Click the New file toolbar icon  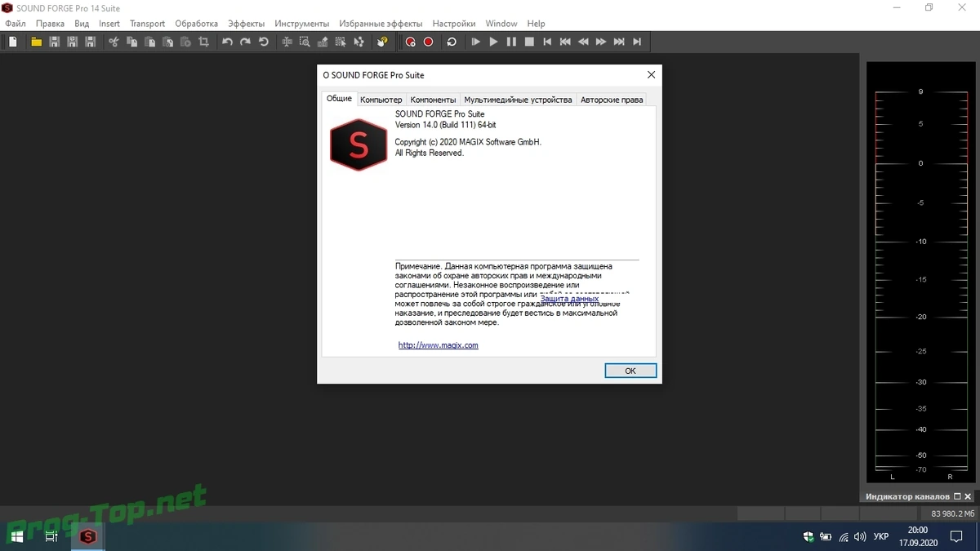pyautogui.click(x=13, y=42)
